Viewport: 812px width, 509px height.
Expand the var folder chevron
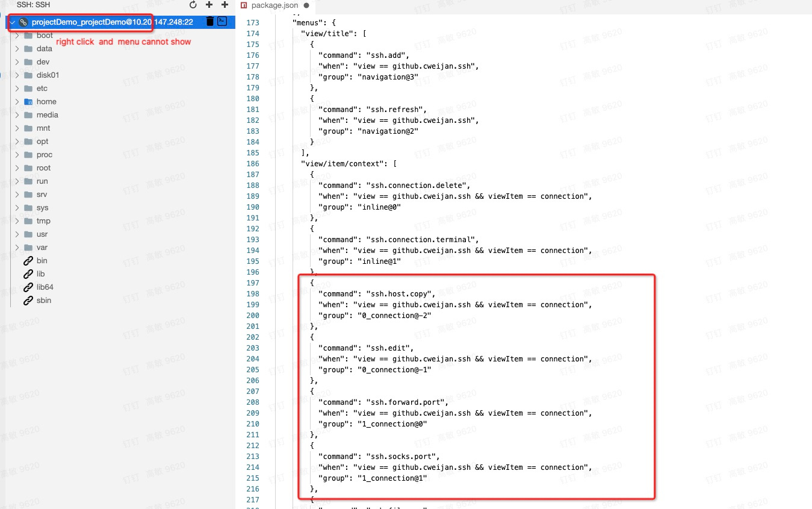(17, 248)
